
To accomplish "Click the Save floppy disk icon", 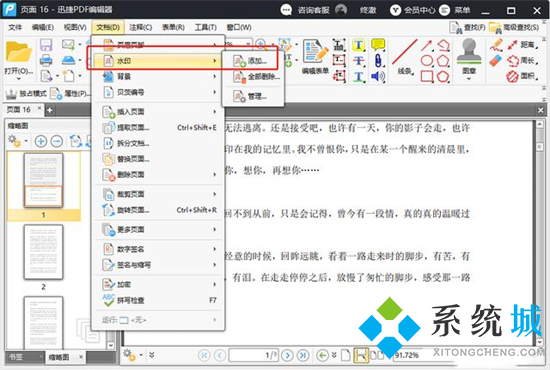I will click(x=46, y=45).
